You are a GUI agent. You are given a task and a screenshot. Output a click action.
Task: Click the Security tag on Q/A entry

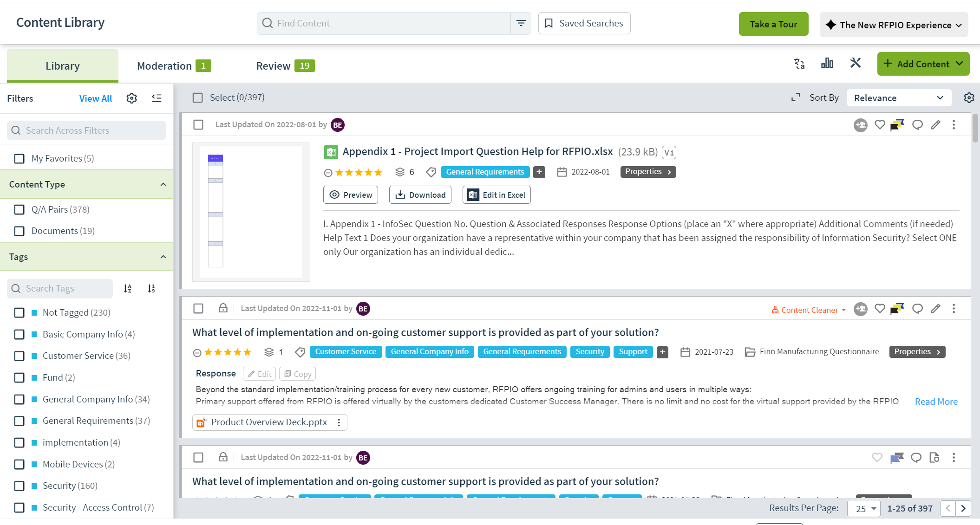pyautogui.click(x=590, y=352)
